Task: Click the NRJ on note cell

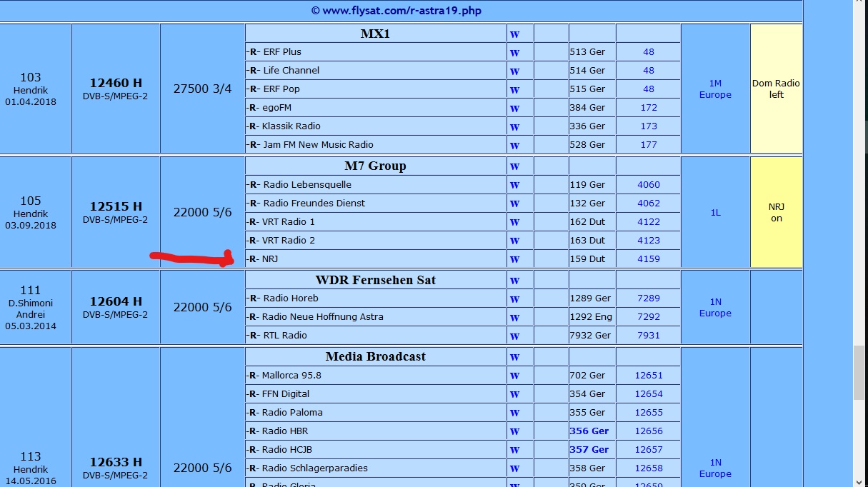Action: pos(776,212)
